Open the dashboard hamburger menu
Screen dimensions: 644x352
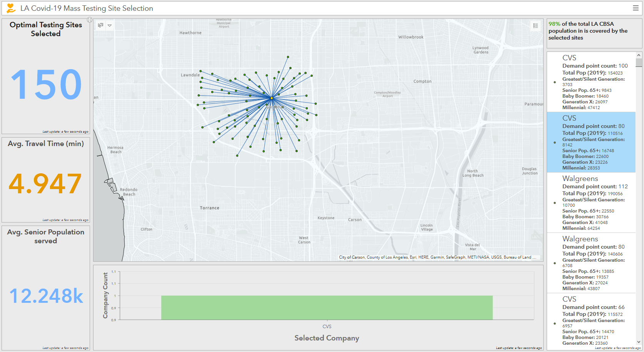coord(636,8)
